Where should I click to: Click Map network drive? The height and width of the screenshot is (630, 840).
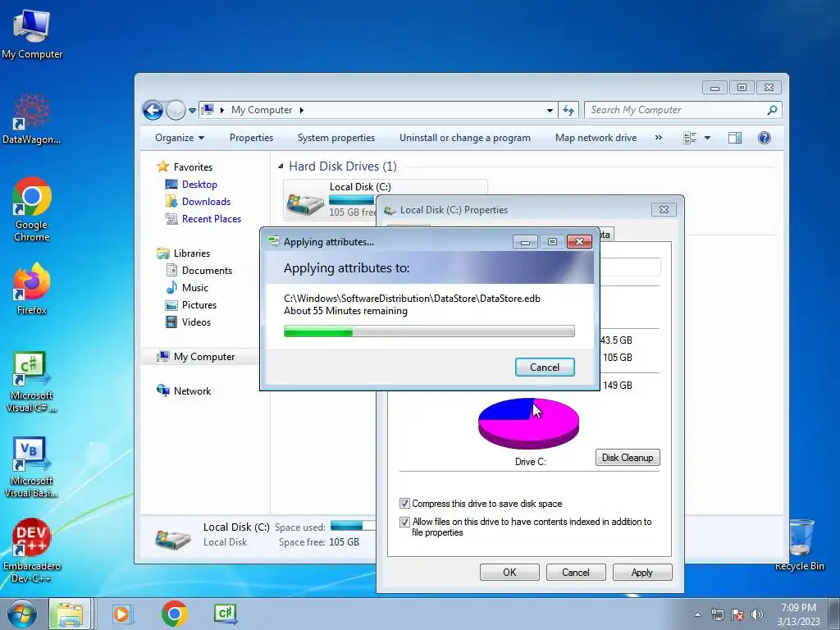pyautogui.click(x=596, y=138)
